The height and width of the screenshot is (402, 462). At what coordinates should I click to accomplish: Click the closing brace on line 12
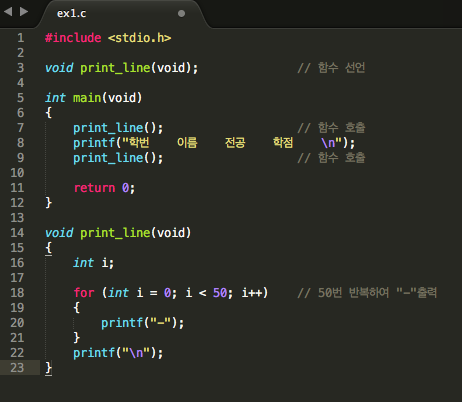pos(49,203)
